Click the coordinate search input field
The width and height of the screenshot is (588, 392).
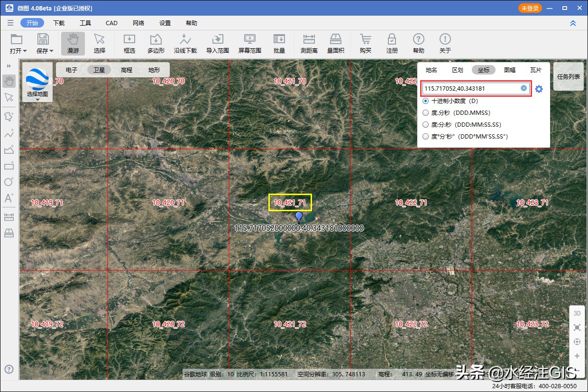point(476,88)
